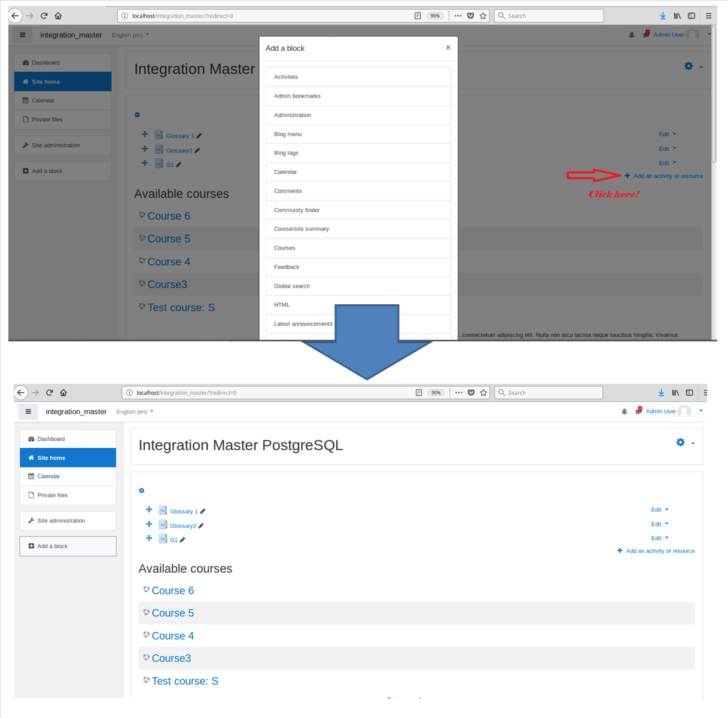Open Downloads arrow in top browser toolbar
The width and height of the screenshot is (728, 718).
[x=663, y=16]
